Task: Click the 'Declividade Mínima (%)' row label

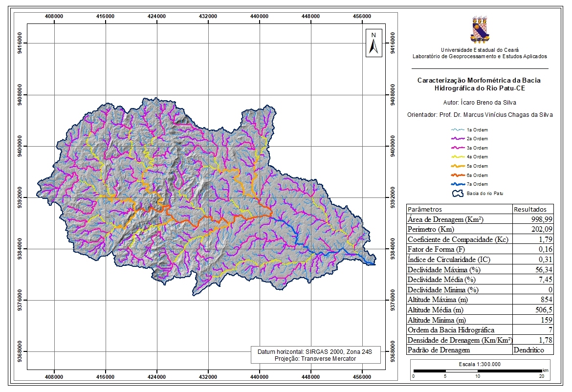Action: pyautogui.click(x=443, y=290)
